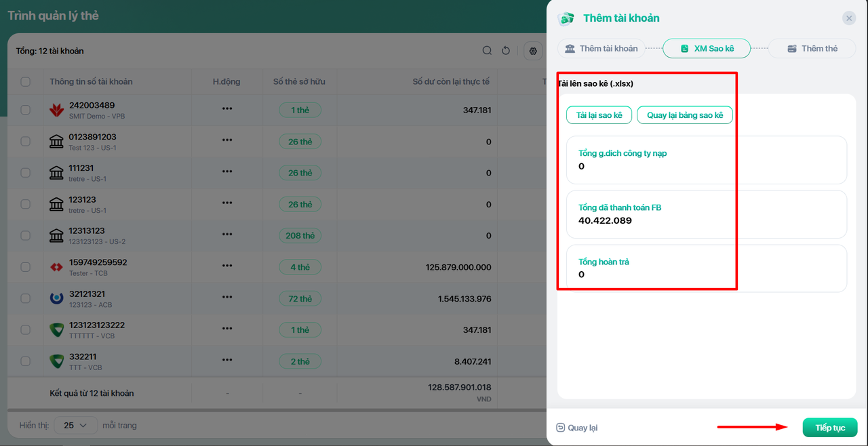This screenshot has height=446, width=868.
Task: Select the checkbox for account 12313123
Action: pyautogui.click(x=26, y=236)
